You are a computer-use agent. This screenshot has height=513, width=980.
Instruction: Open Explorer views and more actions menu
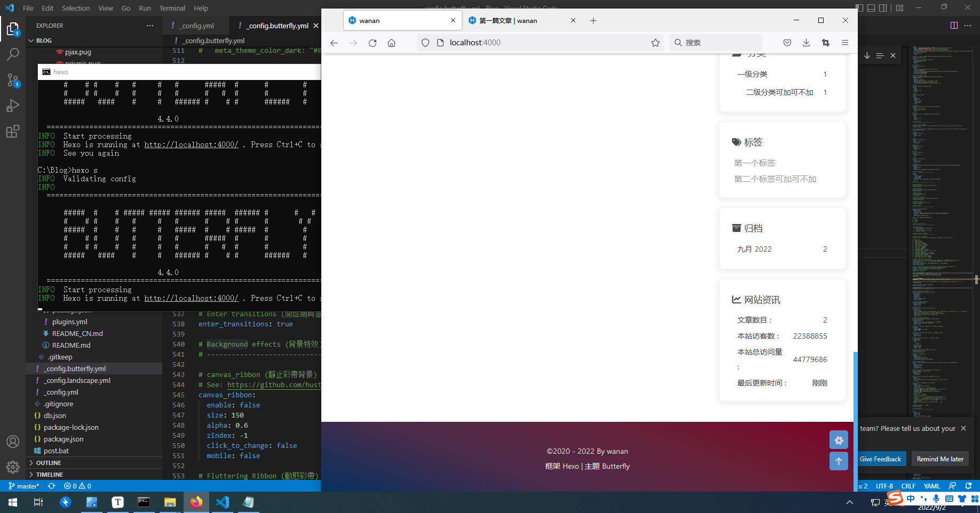(150, 26)
